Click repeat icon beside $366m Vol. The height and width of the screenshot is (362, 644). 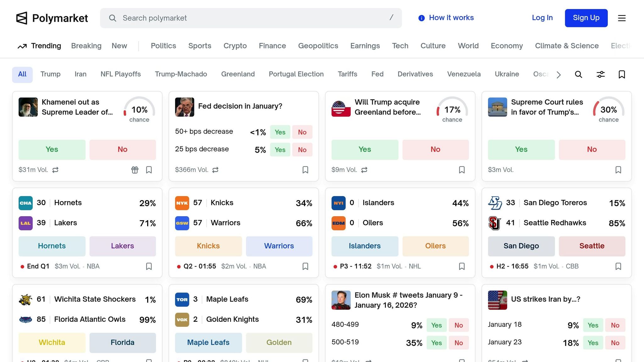(215, 170)
